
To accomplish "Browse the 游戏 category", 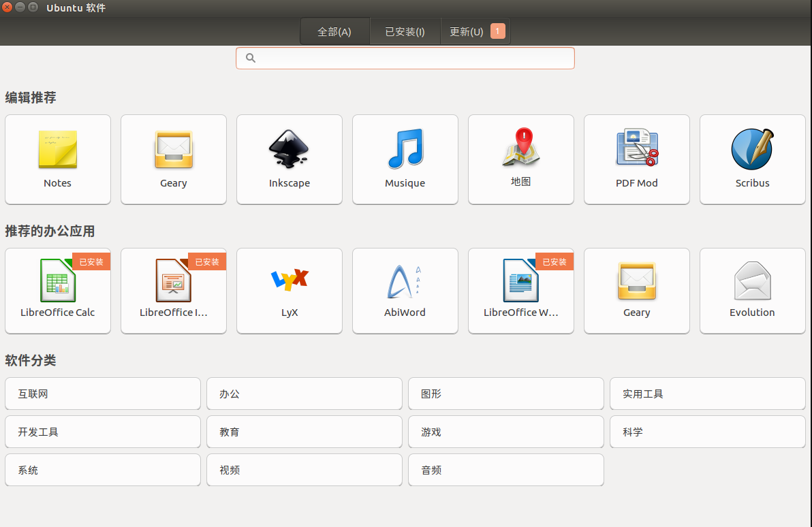I will pyautogui.click(x=506, y=432).
